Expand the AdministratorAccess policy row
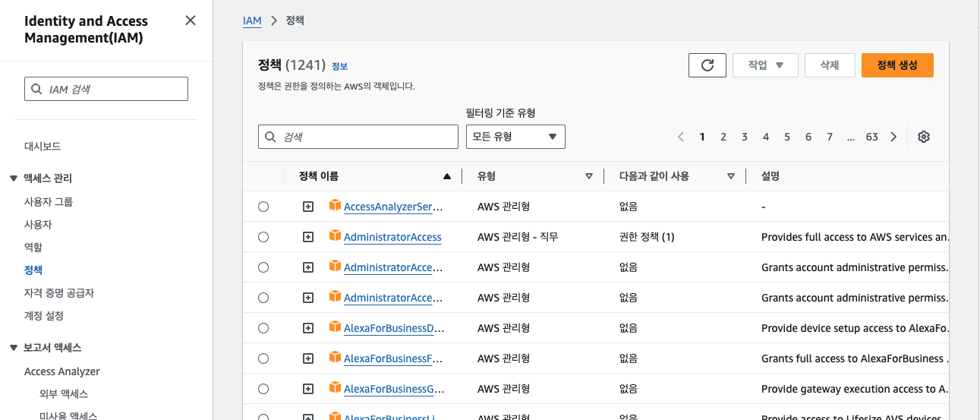Image resolution: width=980 pixels, height=420 pixels. [308, 237]
